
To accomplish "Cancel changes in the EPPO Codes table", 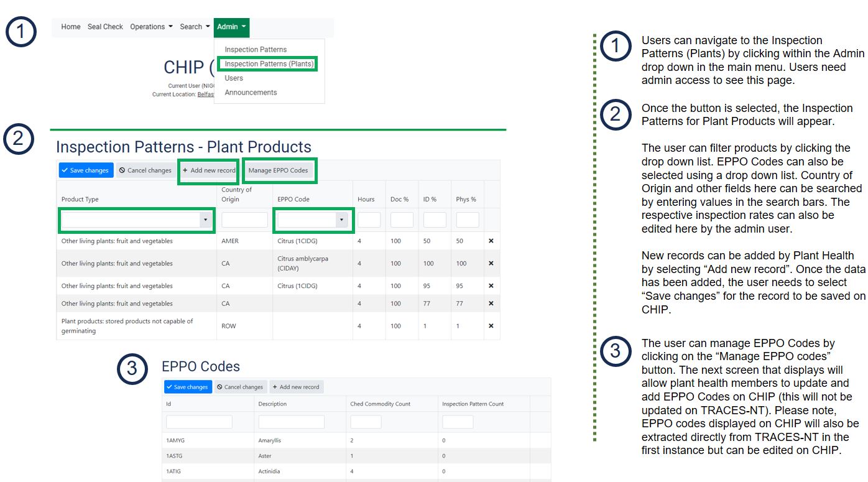I will (240, 387).
